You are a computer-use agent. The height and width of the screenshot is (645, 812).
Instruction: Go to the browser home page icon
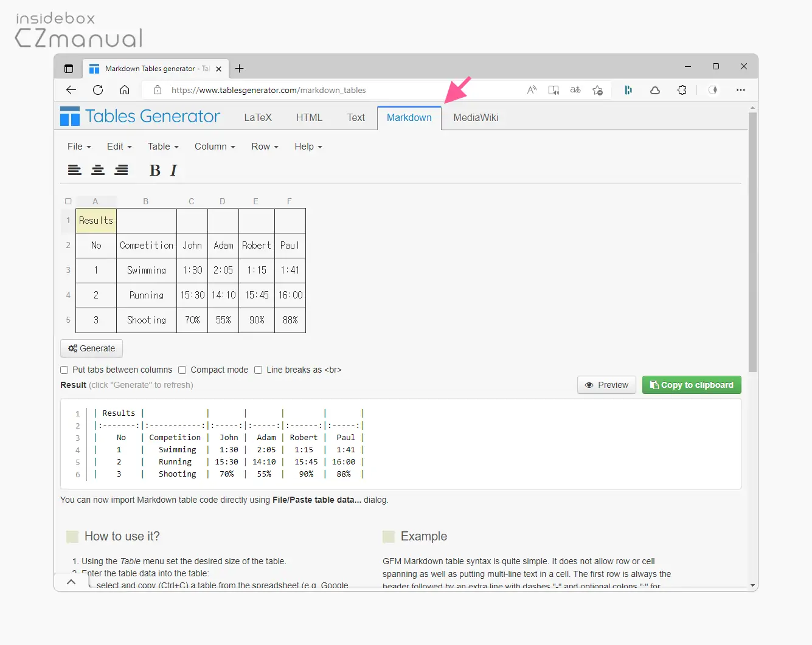coord(125,90)
